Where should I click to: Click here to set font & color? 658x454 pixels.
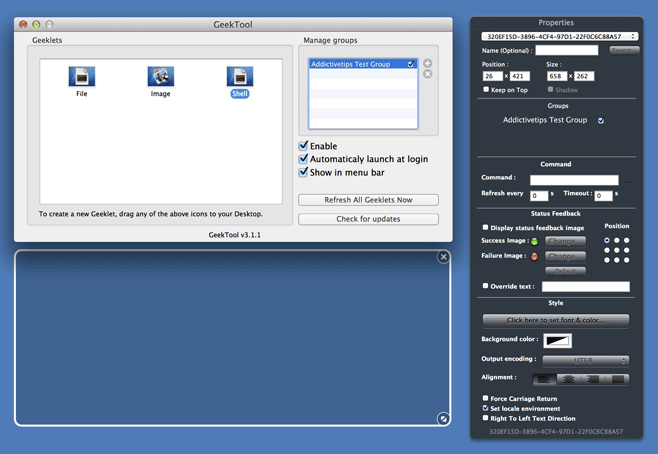pyautogui.click(x=556, y=320)
